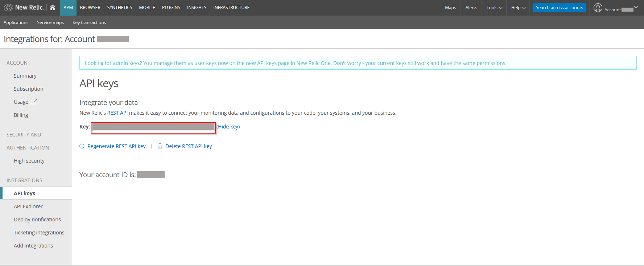Click the REST API hyperlink
Image resolution: width=644 pixels, height=266 pixels.
(x=117, y=113)
